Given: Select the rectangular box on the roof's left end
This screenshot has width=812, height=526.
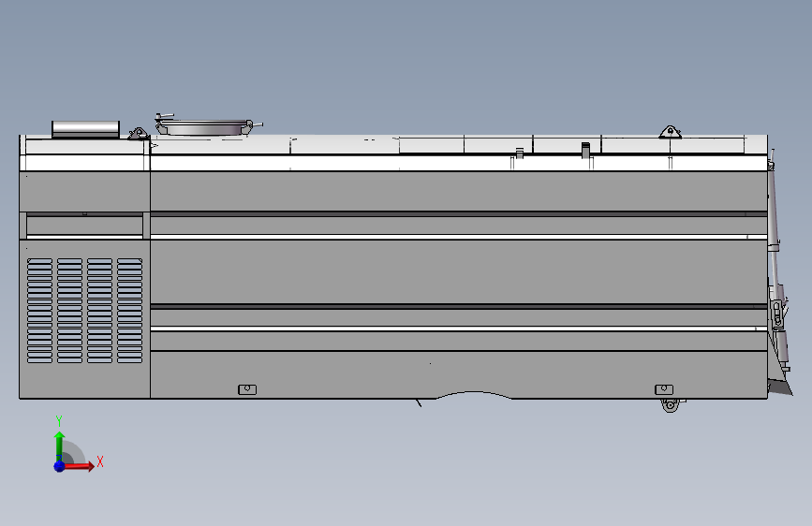Looking at the screenshot, I should (86, 129).
